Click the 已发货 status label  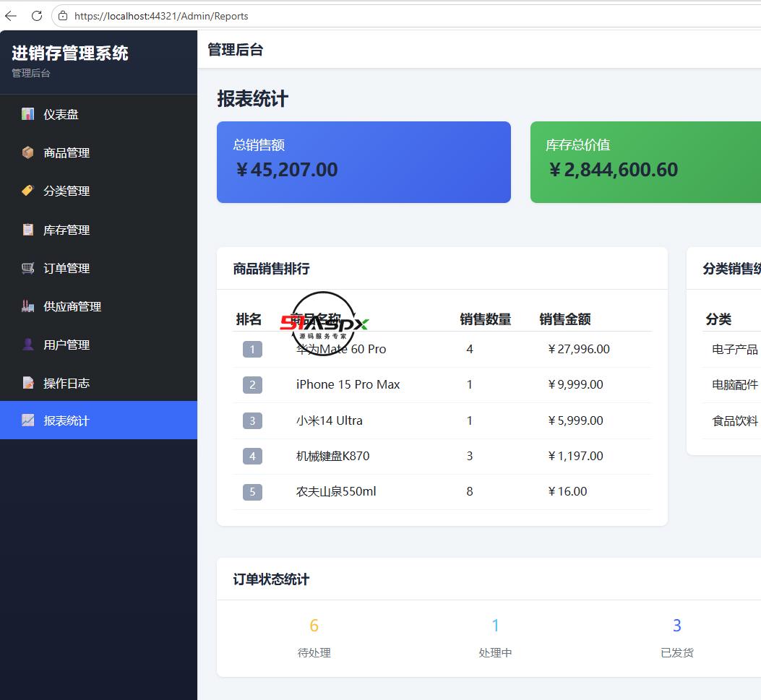click(x=677, y=653)
